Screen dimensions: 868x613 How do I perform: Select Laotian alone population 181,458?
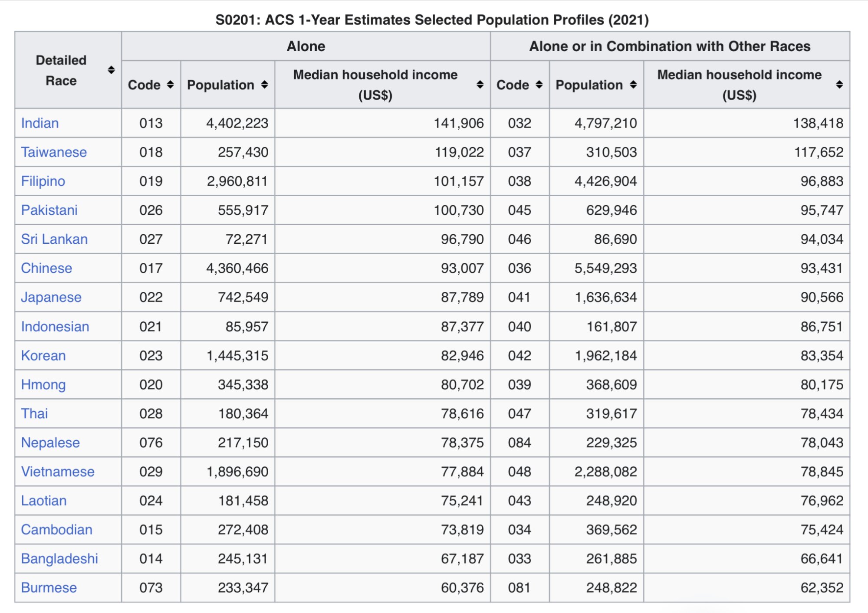[243, 501]
